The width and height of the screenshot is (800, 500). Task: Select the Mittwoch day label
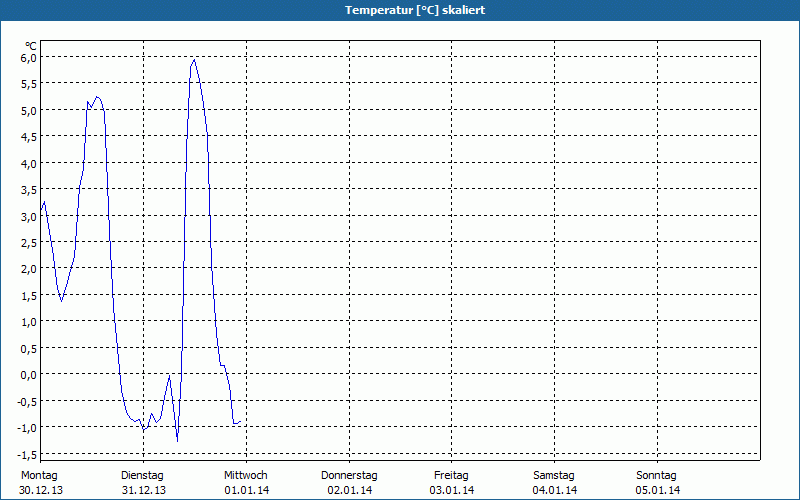[x=246, y=476]
